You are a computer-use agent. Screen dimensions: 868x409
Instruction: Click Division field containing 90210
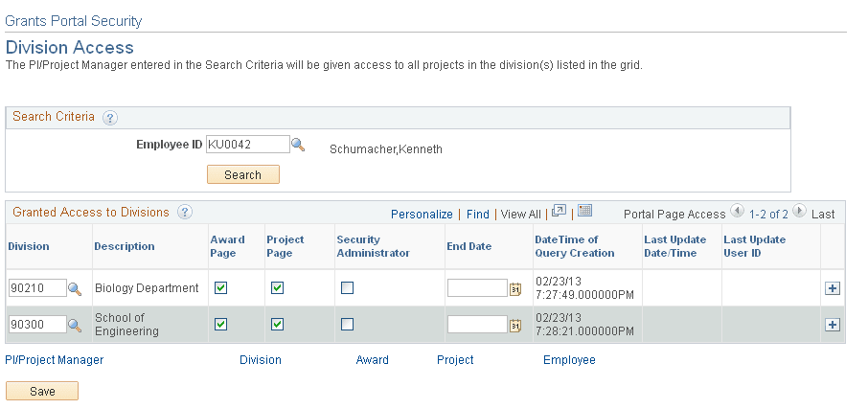click(37, 288)
